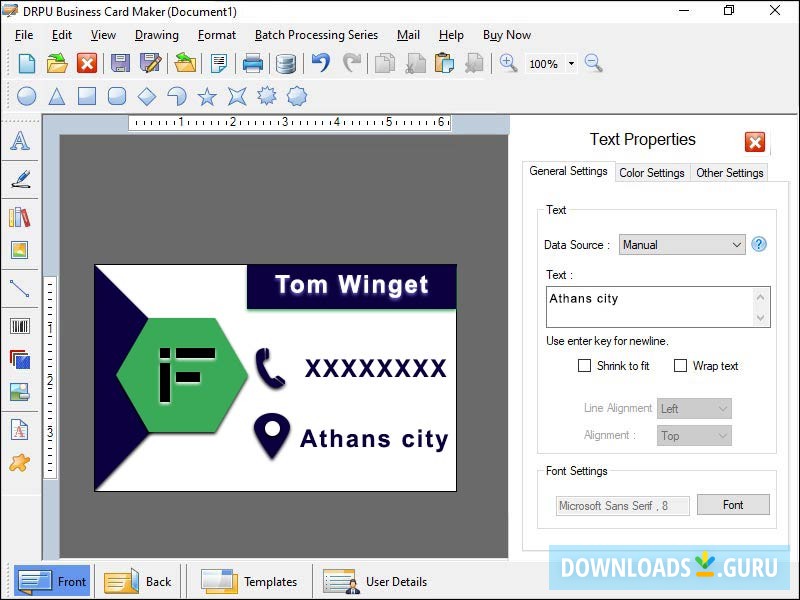Viewport: 800px width, 600px height.
Task: Click the text box scroll up arrow
Action: 760,297
